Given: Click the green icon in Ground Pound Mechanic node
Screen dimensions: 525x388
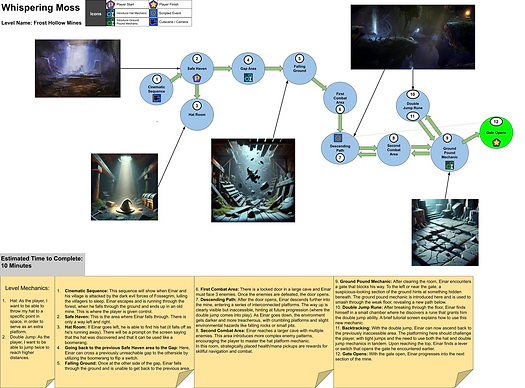Looking at the screenshot, I should point(449,165).
